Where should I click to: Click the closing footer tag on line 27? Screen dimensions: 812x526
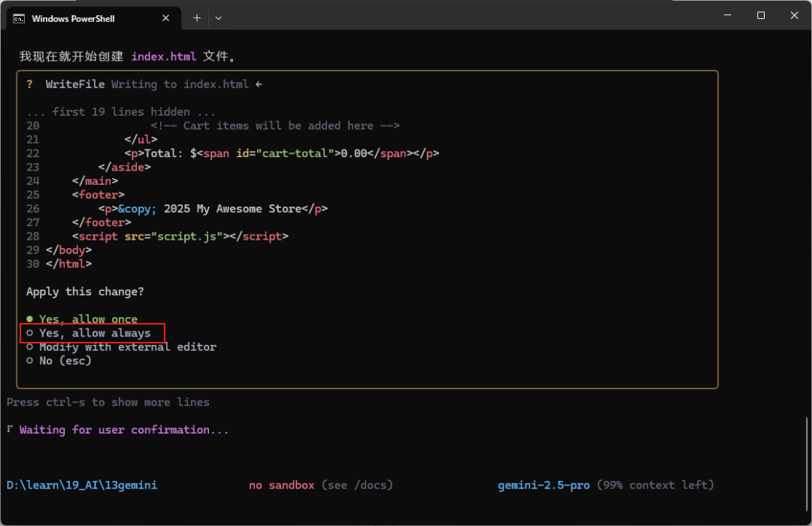click(101, 222)
